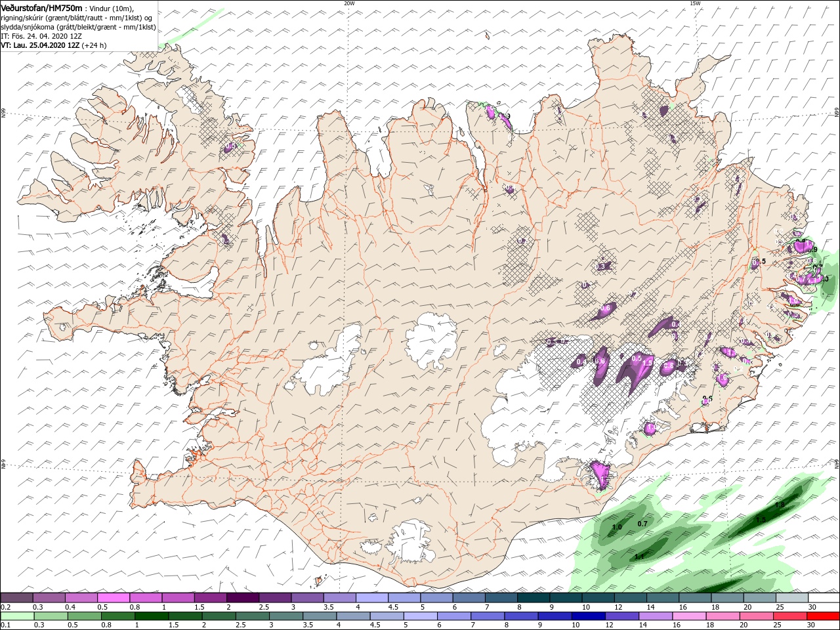Click the dark mauve 0.2 swatch, upper legend row
This screenshot has width=840, height=630.
click(x=16, y=598)
